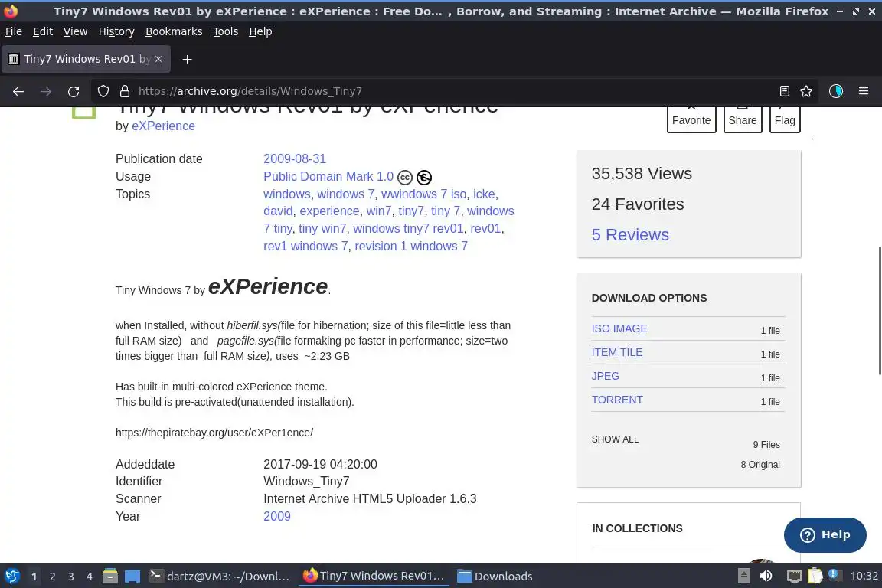Click the Share button
The width and height of the screenshot is (882, 588).
(743, 119)
